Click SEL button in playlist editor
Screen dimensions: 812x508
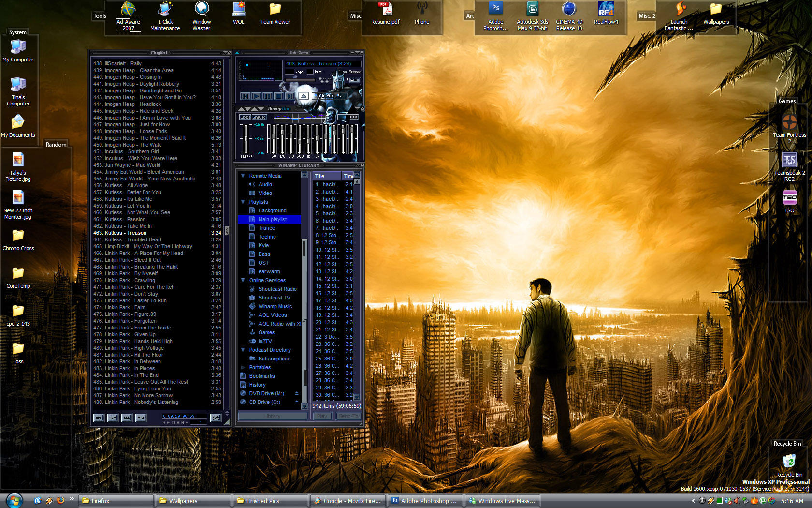(127, 418)
